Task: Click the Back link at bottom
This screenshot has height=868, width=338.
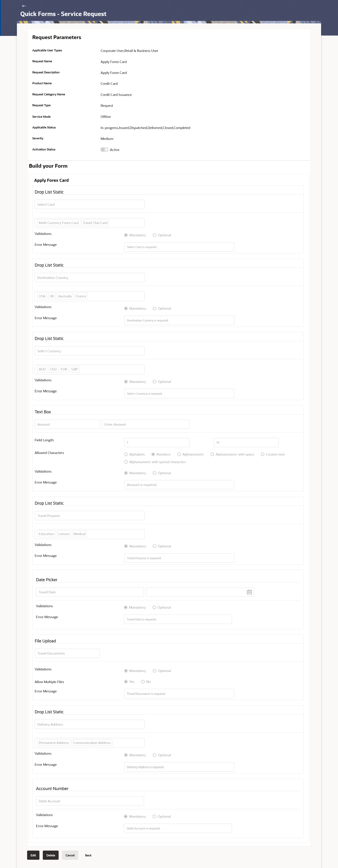Action: tap(88, 855)
